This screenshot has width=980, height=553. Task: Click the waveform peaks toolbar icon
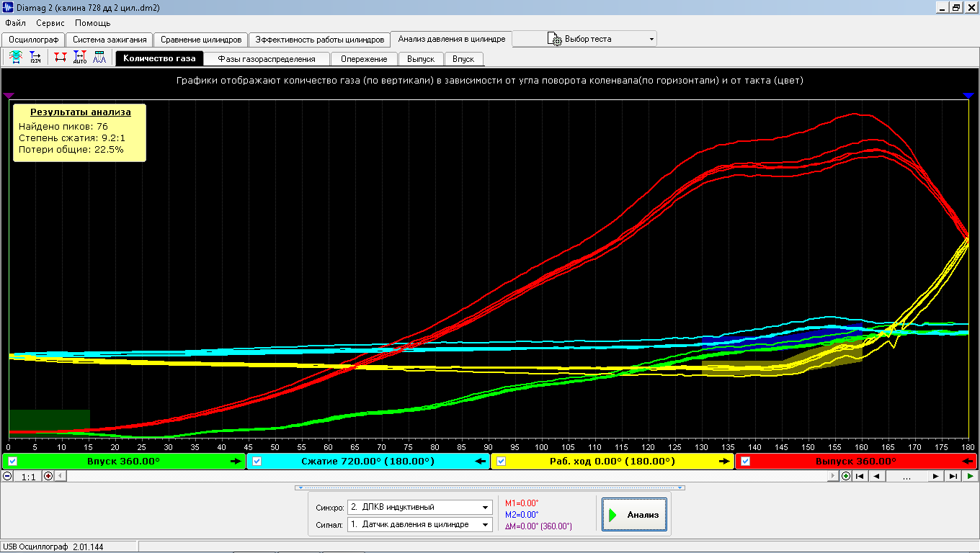(99, 58)
